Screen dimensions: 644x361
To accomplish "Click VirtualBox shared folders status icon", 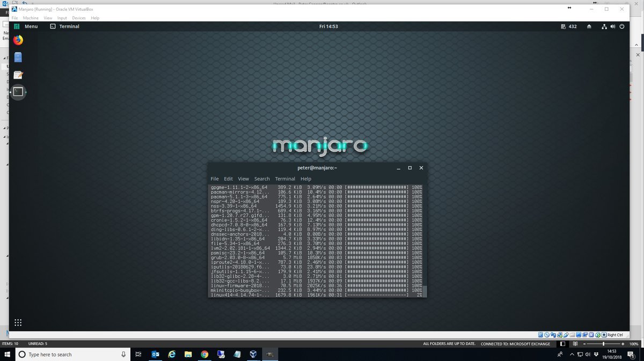I will 572,335.
